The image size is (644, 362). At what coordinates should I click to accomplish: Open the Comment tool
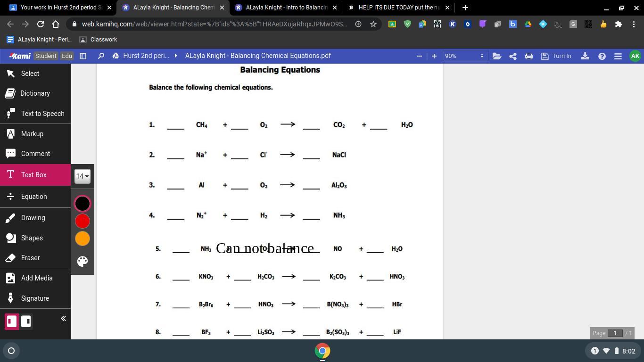35,154
